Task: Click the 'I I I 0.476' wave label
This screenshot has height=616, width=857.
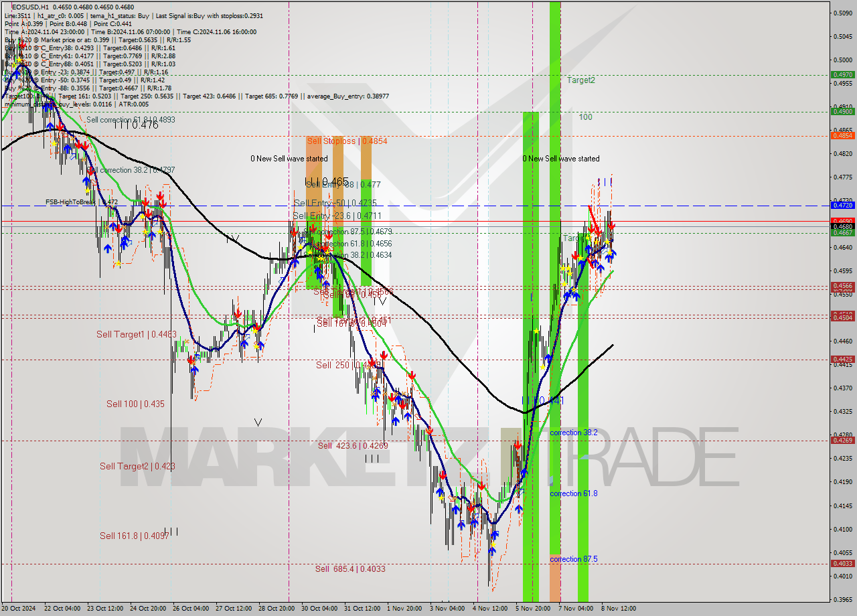Action: (136, 124)
